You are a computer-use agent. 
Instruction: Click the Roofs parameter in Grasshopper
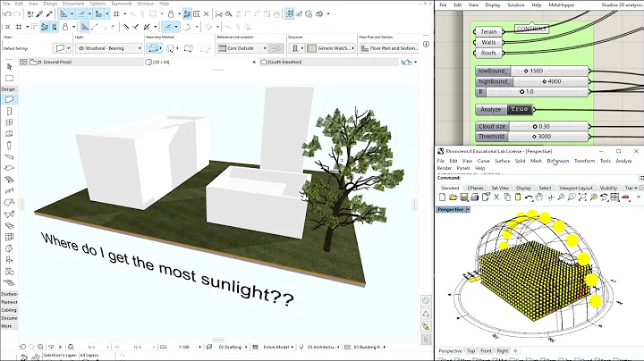[488, 53]
